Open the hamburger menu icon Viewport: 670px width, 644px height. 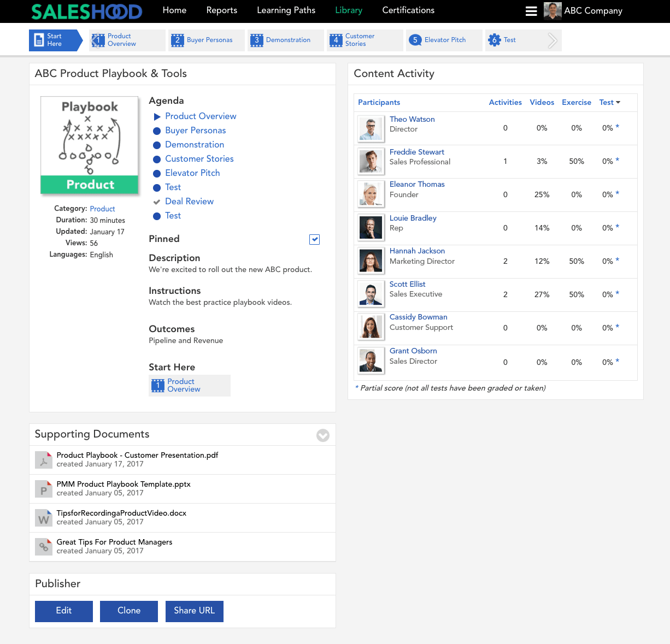tap(531, 11)
